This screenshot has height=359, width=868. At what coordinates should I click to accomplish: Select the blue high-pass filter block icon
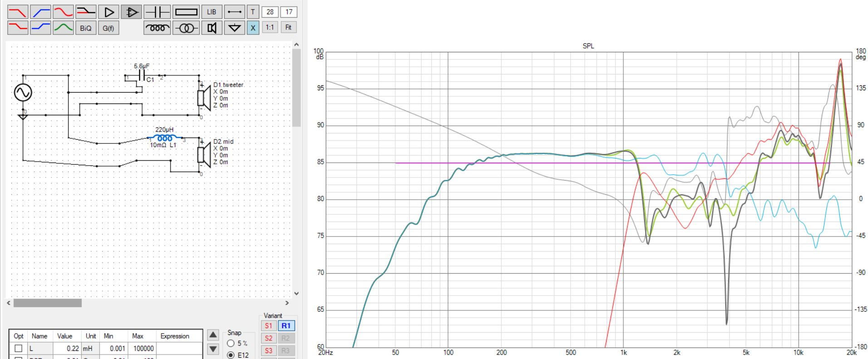(x=40, y=12)
